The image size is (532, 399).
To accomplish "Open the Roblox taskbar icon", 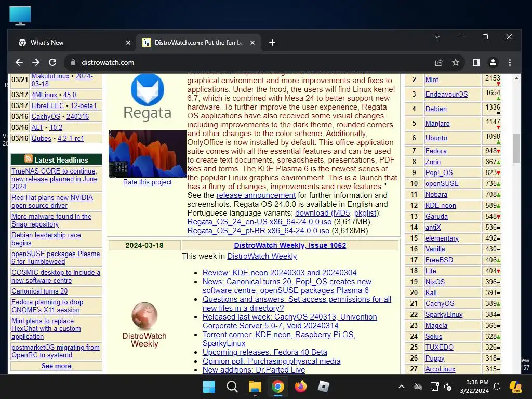I will click(x=323, y=387).
